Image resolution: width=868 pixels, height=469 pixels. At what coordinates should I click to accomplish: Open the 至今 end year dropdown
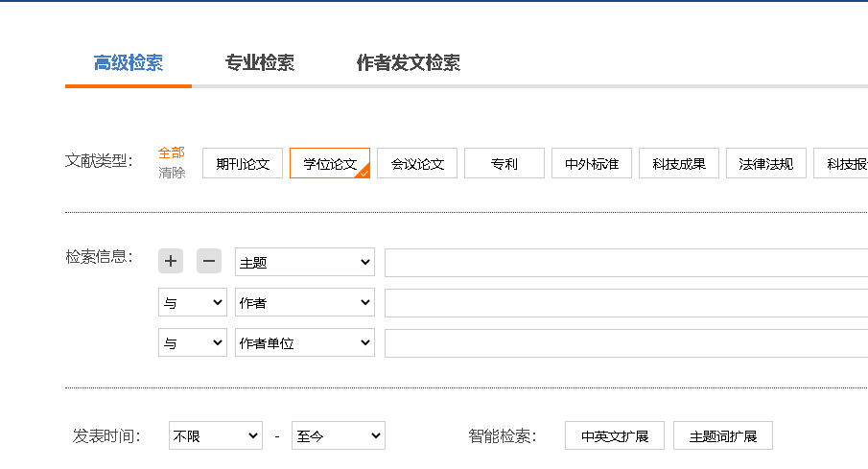[x=339, y=435]
